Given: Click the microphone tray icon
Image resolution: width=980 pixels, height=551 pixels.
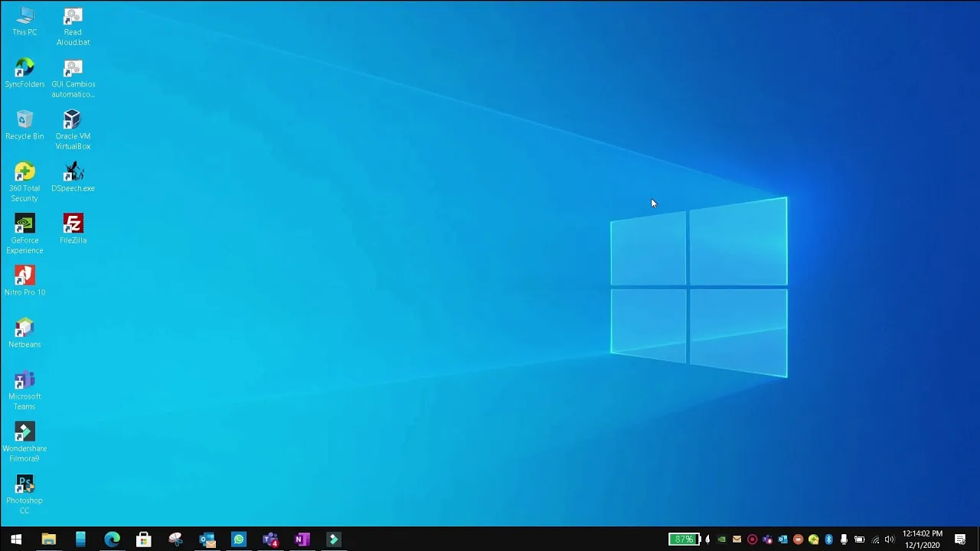Looking at the screenshot, I should [844, 540].
